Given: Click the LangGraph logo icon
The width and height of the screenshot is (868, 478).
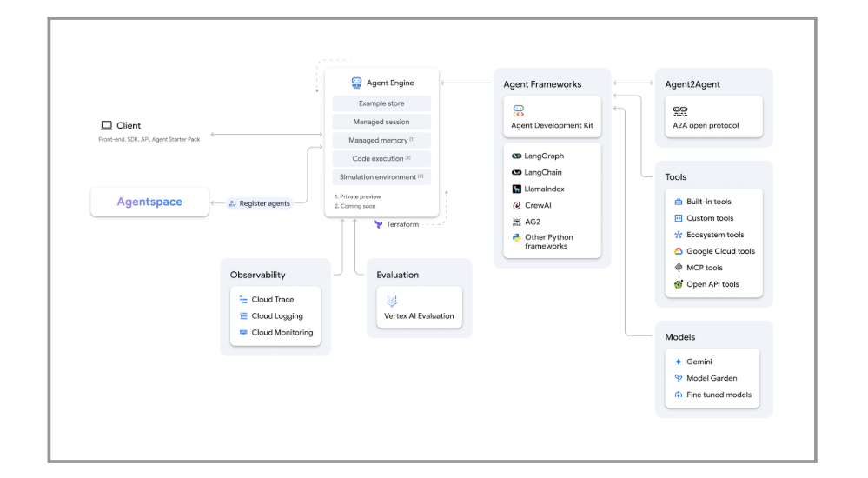Looking at the screenshot, I should [x=516, y=156].
